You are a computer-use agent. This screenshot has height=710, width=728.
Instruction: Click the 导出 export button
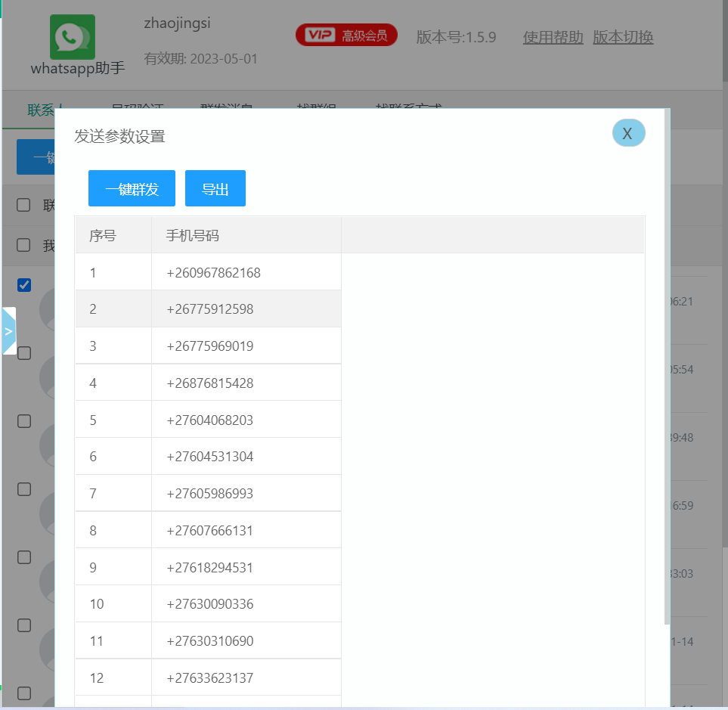coord(215,188)
